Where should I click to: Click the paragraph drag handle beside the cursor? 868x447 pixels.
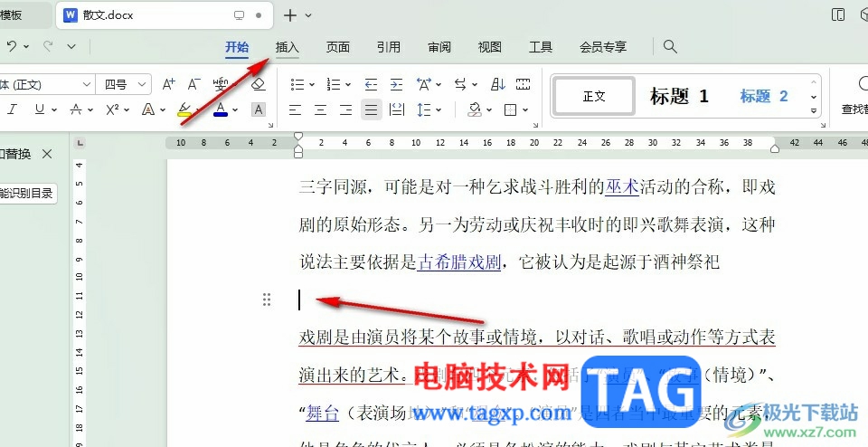(x=267, y=300)
